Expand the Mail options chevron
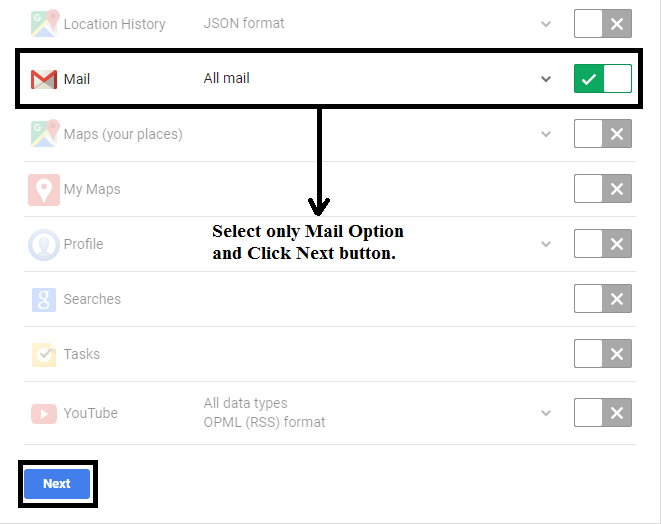This screenshot has height=524, width=661. point(546,79)
